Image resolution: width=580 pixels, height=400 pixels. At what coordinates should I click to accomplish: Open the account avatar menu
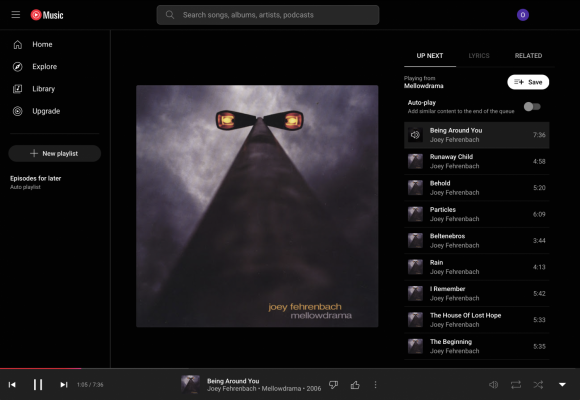tap(523, 15)
